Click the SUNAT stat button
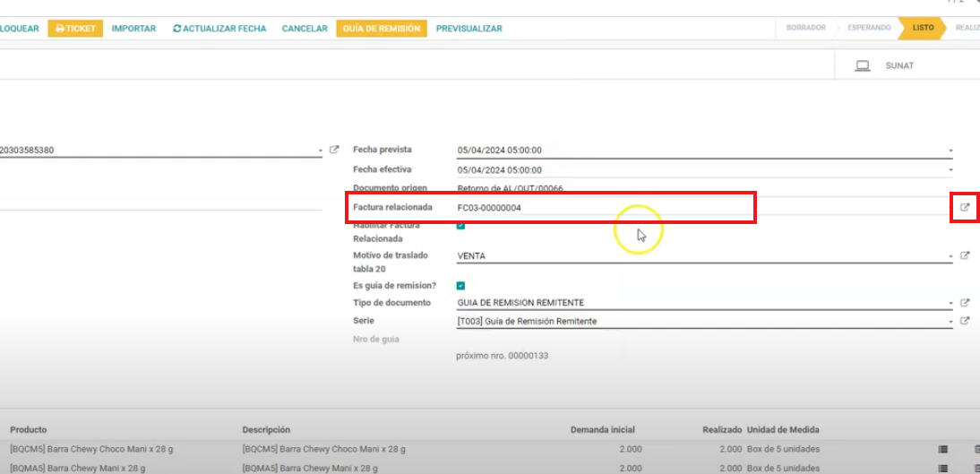The width and height of the screenshot is (980, 474). [x=888, y=66]
